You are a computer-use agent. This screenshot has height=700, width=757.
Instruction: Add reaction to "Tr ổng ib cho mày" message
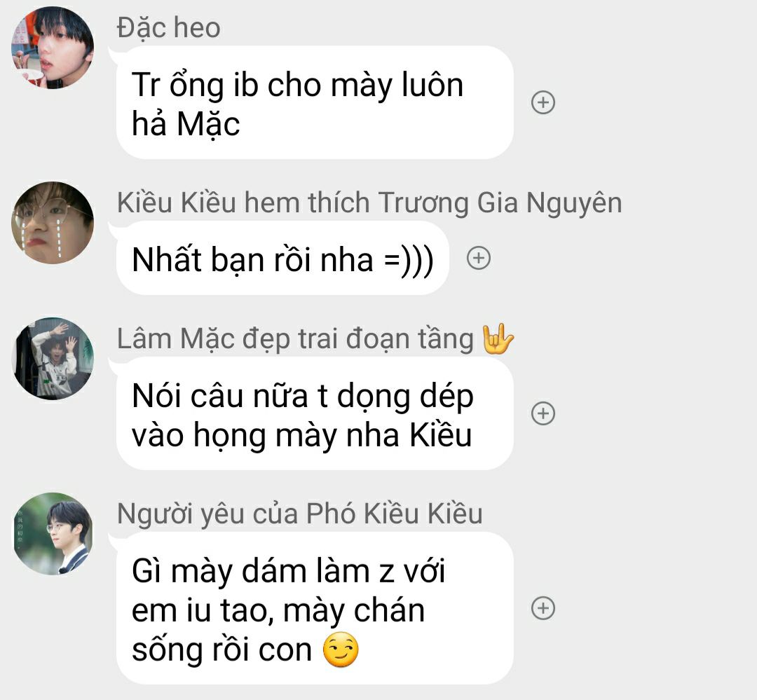(543, 102)
